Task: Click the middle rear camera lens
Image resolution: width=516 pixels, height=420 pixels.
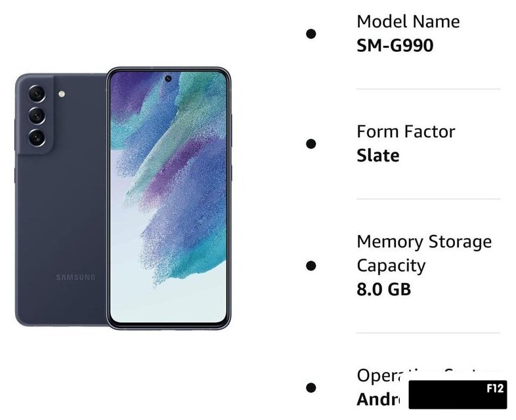Action: coord(37,115)
